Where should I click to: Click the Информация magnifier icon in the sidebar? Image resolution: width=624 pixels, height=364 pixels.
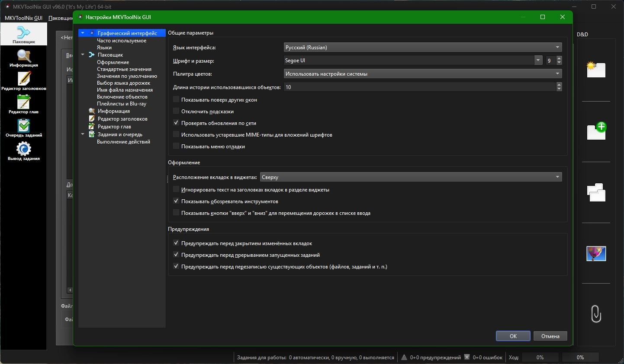tap(24, 58)
